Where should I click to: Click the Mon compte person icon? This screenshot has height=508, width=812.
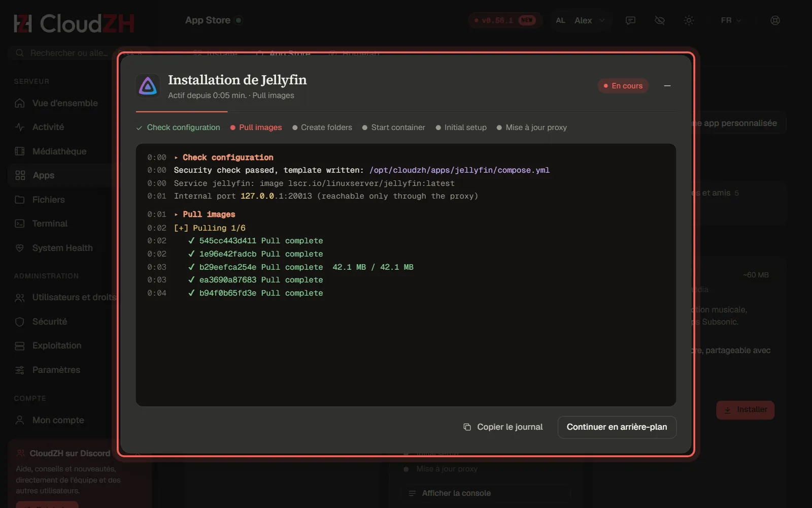20,420
